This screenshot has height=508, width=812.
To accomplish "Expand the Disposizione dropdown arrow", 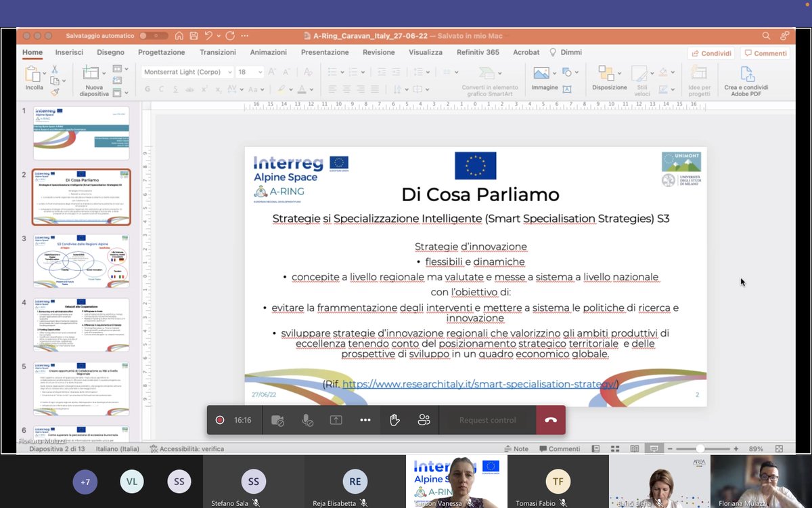I will (x=621, y=72).
